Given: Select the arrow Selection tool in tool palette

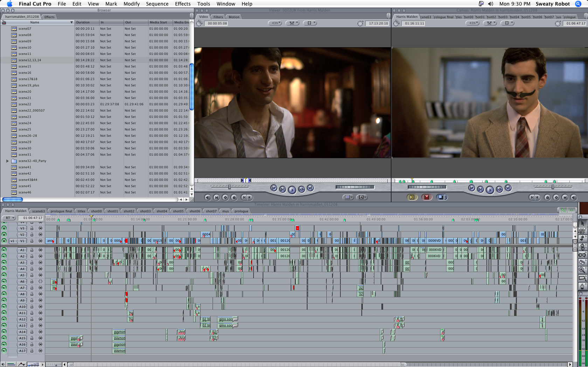Looking at the screenshot, I should [x=582, y=223].
